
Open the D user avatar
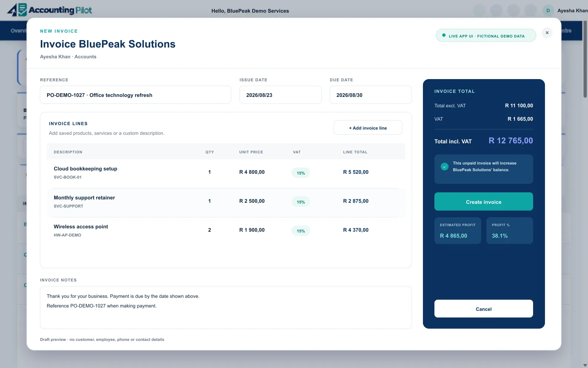pyautogui.click(x=548, y=10)
